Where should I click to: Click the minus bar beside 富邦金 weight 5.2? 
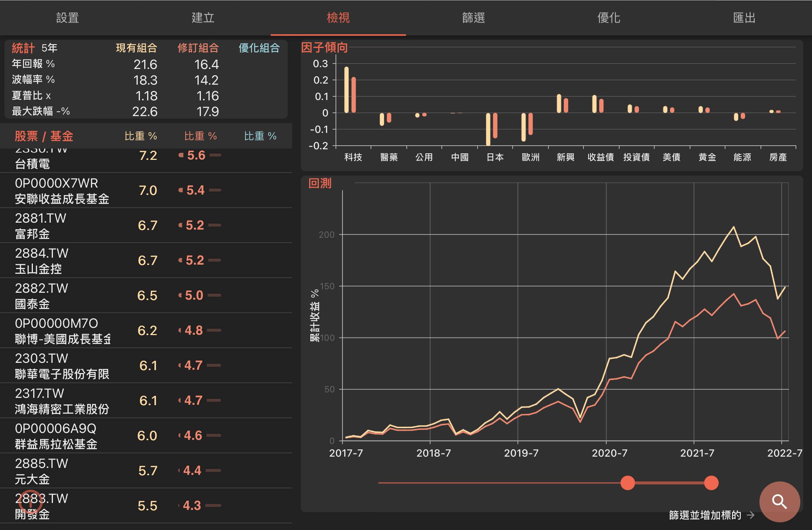tap(215, 225)
